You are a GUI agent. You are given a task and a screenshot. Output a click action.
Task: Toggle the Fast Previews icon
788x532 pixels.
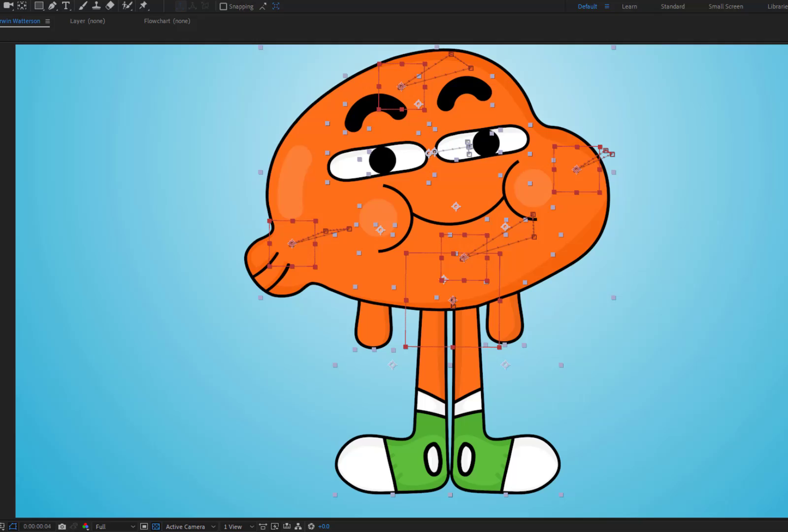[275, 526]
